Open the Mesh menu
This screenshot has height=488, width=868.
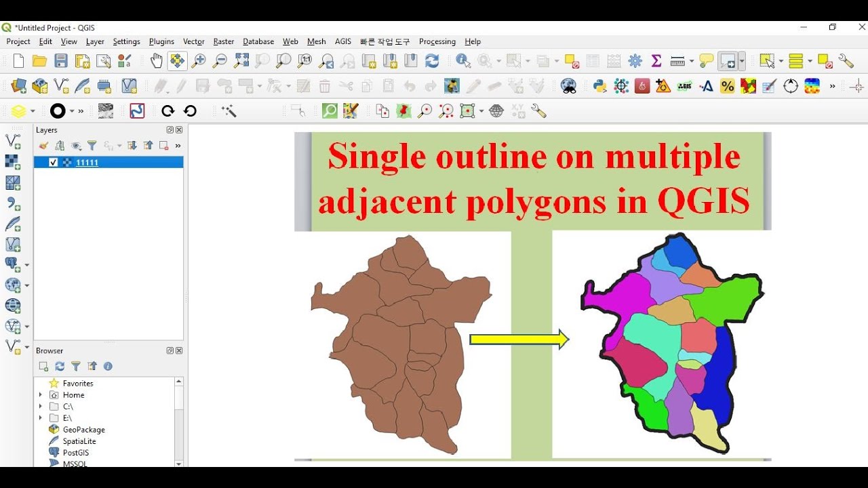tap(317, 41)
